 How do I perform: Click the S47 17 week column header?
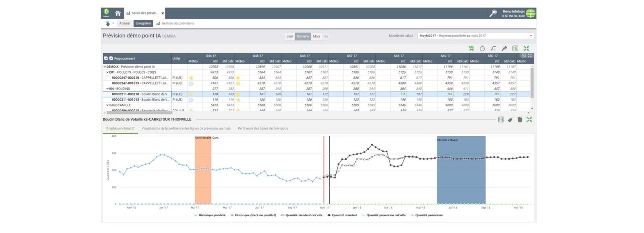click(x=352, y=56)
